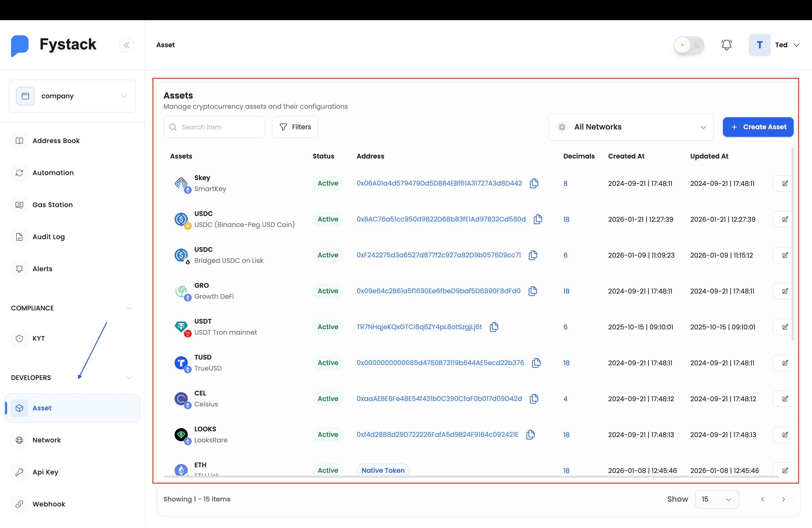This screenshot has width=812, height=528.
Task: Click the Create Asset button
Action: point(758,127)
